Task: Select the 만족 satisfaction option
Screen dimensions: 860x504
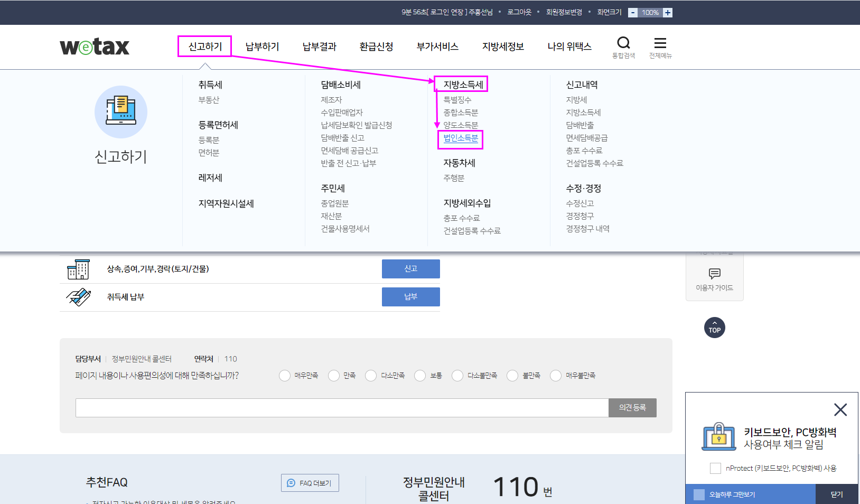Action: click(x=334, y=376)
